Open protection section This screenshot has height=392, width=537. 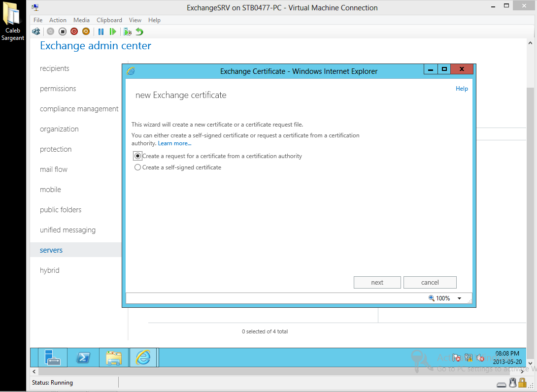(56, 149)
